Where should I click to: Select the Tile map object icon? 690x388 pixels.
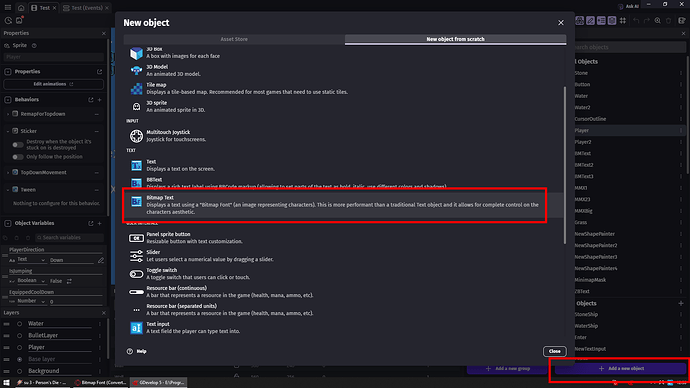click(x=136, y=88)
